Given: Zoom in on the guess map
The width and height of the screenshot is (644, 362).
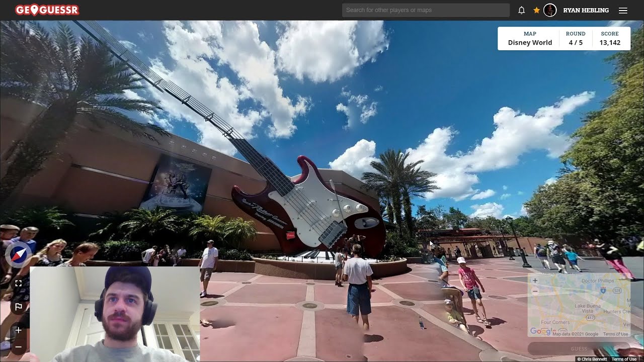Looking at the screenshot, I should click(x=535, y=281).
